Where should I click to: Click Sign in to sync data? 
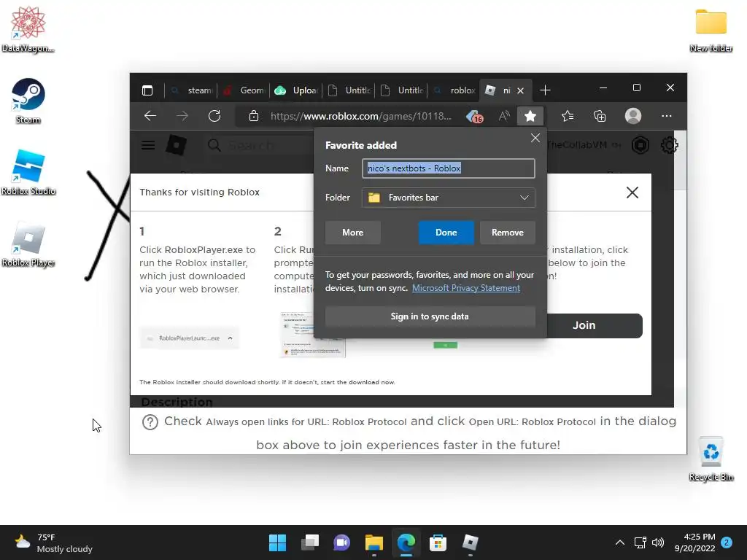[430, 316]
